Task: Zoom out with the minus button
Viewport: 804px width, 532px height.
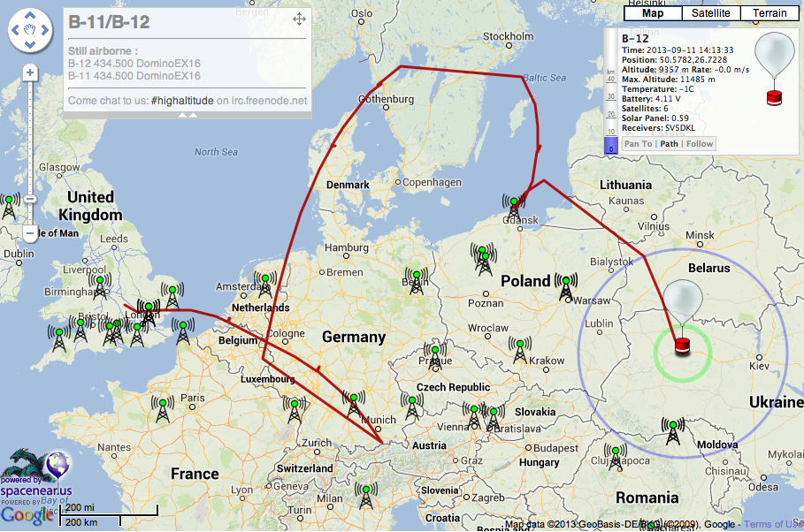Action: [x=30, y=233]
